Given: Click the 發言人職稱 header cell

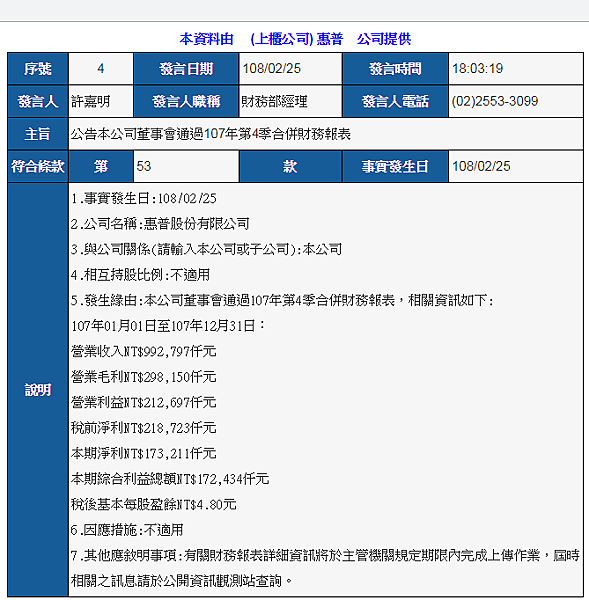Looking at the screenshot, I should click(x=186, y=101).
